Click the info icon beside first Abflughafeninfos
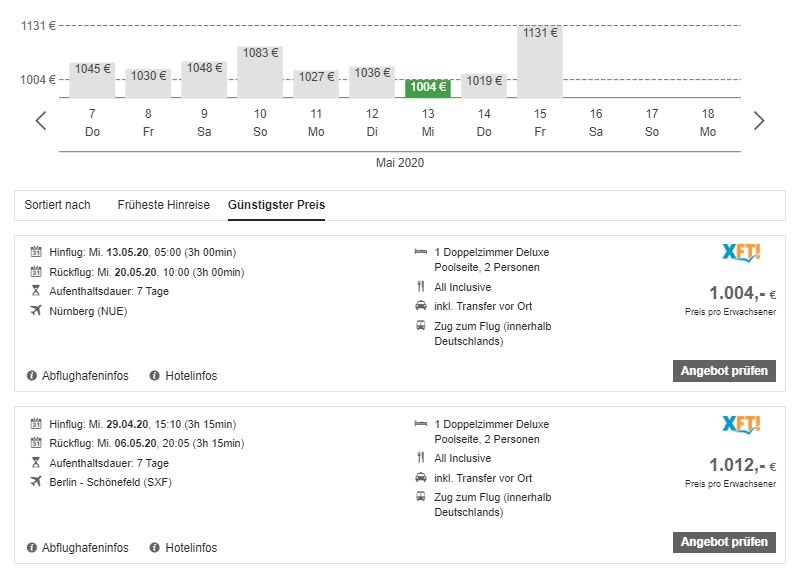The width and height of the screenshot is (798, 572). [32, 376]
